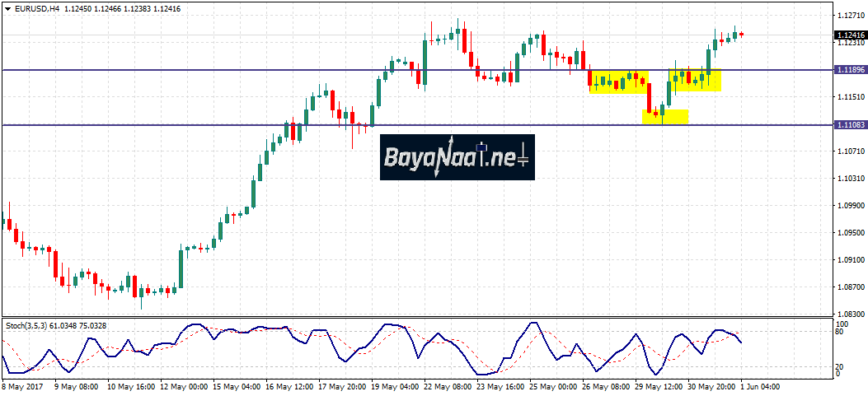Click the 1.10310 level on price axis

(x=850, y=179)
